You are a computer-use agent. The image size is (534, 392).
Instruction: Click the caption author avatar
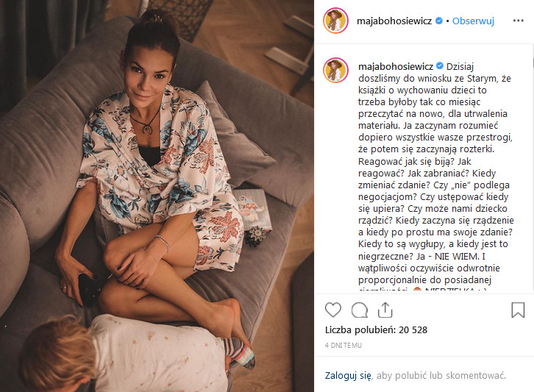(x=335, y=70)
